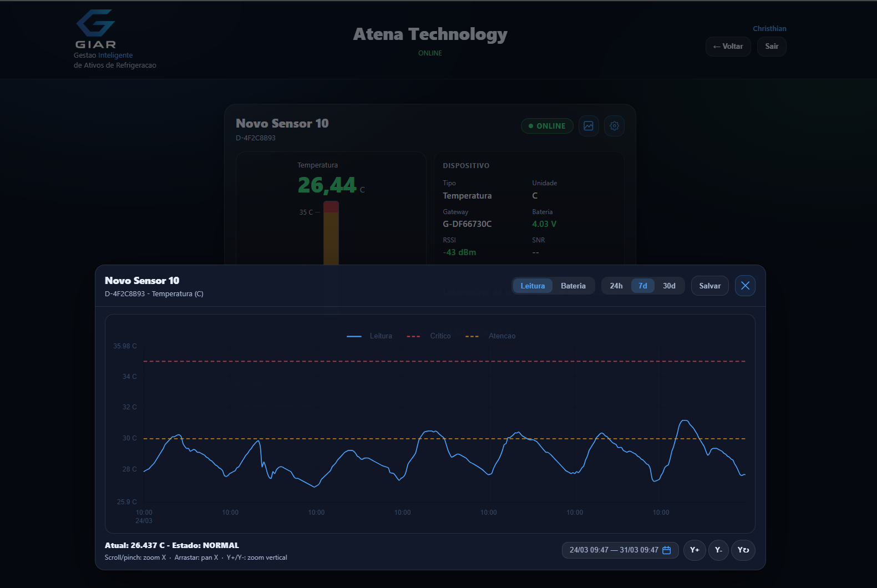The height and width of the screenshot is (588, 877).
Task: Open the date range picker 24/03 — 31/03
Action: (614, 550)
